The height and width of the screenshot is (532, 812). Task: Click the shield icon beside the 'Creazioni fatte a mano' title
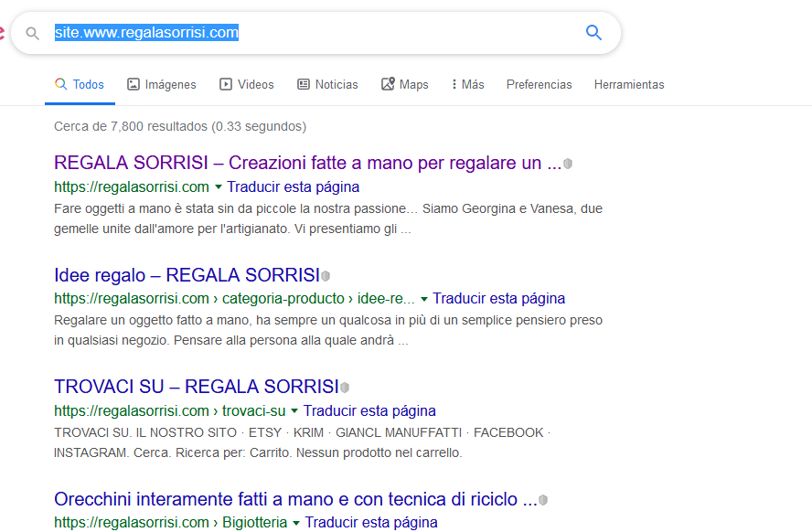tap(568, 164)
